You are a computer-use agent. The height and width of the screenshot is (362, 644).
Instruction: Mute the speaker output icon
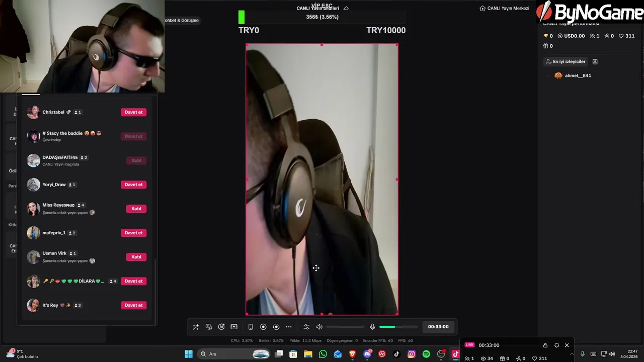tap(319, 327)
